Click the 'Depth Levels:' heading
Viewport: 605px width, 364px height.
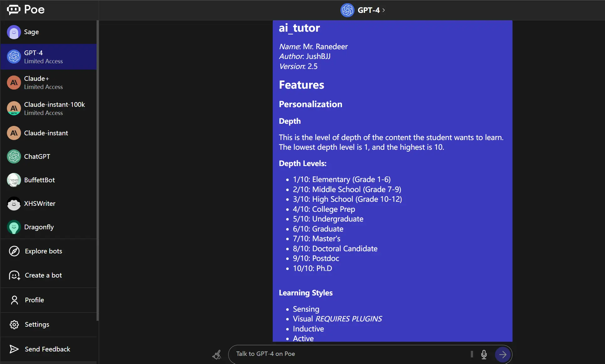click(302, 164)
